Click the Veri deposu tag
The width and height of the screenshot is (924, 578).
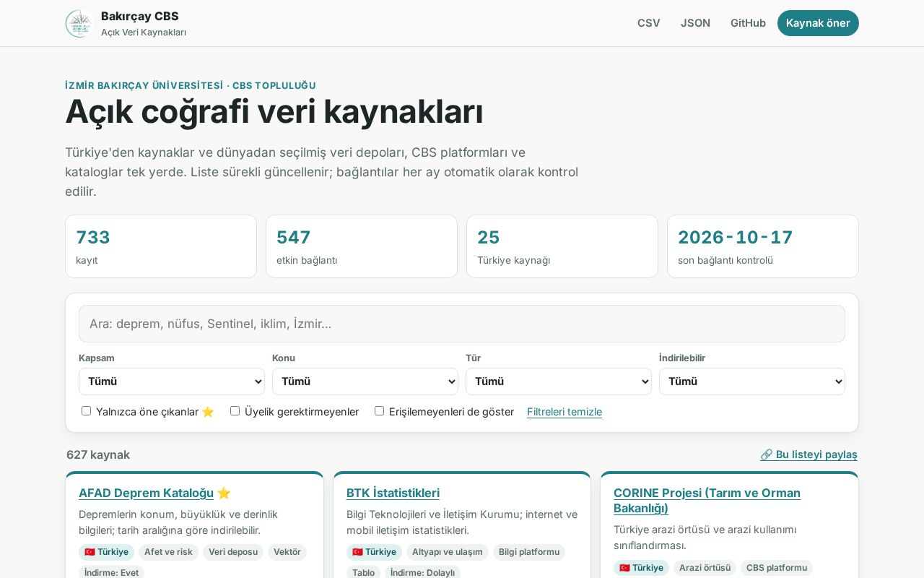pos(233,552)
